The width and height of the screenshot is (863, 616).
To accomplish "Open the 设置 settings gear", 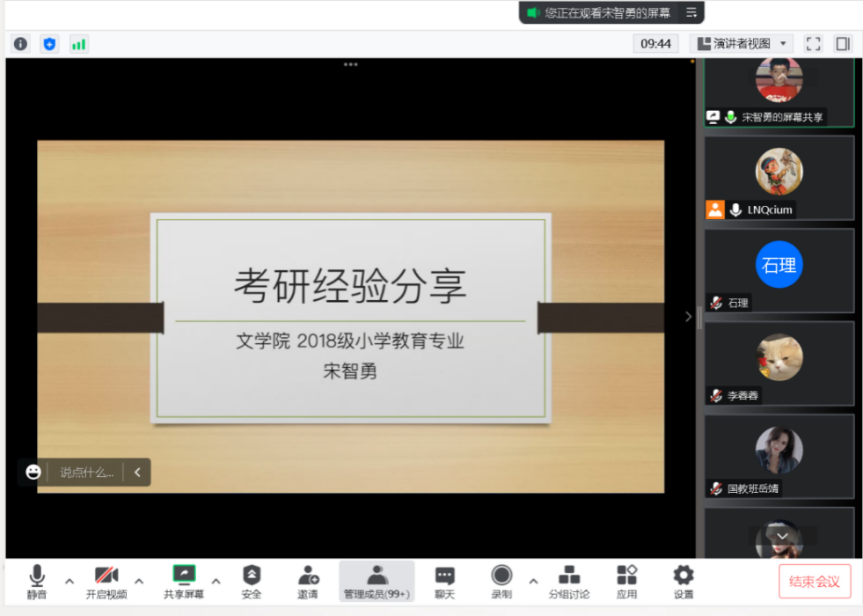I will coord(684,582).
